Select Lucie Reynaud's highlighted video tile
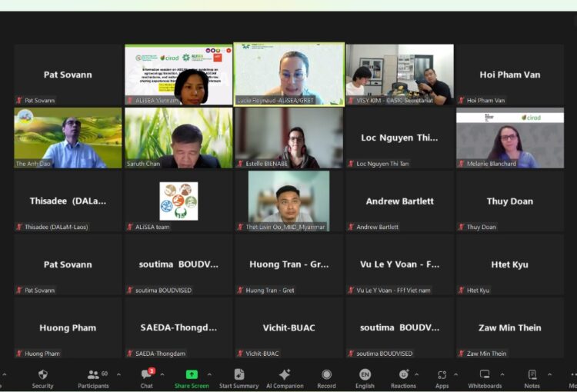 pyautogui.click(x=289, y=74)
